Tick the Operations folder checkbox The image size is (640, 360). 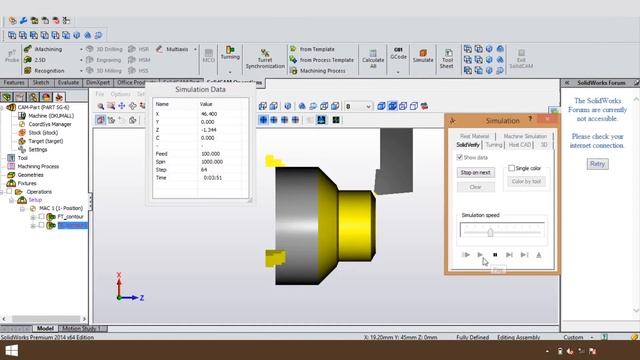pos(9,191)
